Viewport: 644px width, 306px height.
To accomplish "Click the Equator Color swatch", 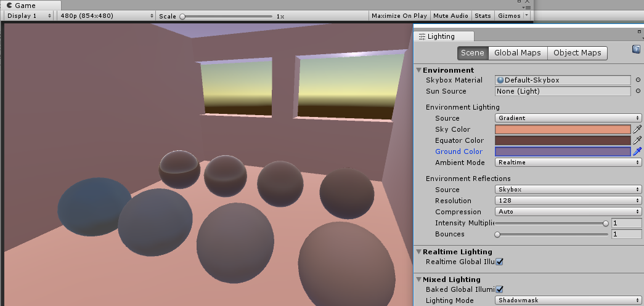I will pos(563,140).
